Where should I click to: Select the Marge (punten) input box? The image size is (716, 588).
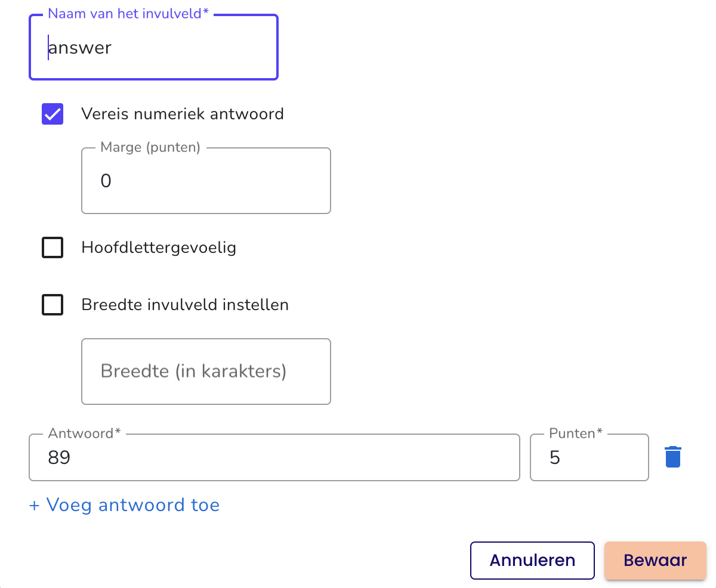(x=206, y=181)
